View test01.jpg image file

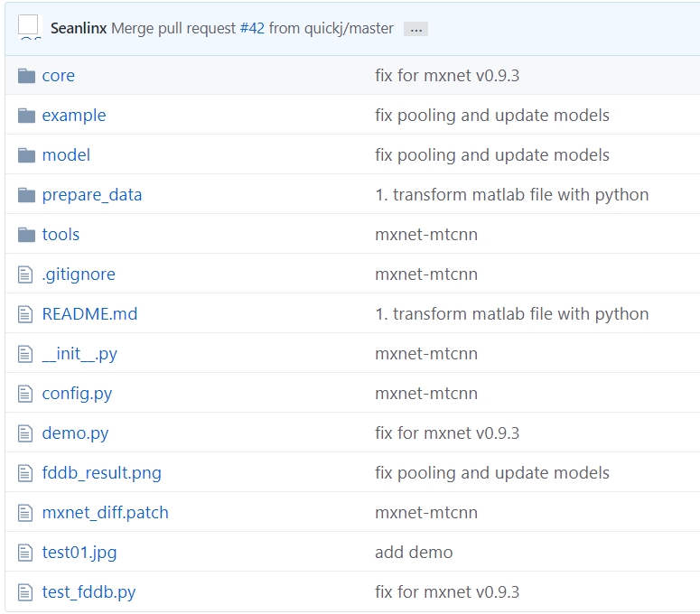tap(79, 553)
